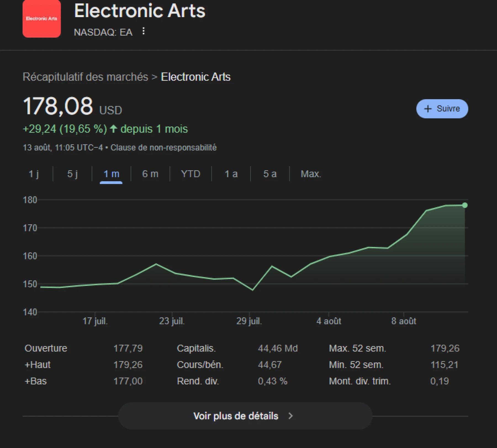The height and width of the screenshot is (448, 497).
Task: Click the chevron next to Voir plus de détails
Action: (x=290, y=416)
